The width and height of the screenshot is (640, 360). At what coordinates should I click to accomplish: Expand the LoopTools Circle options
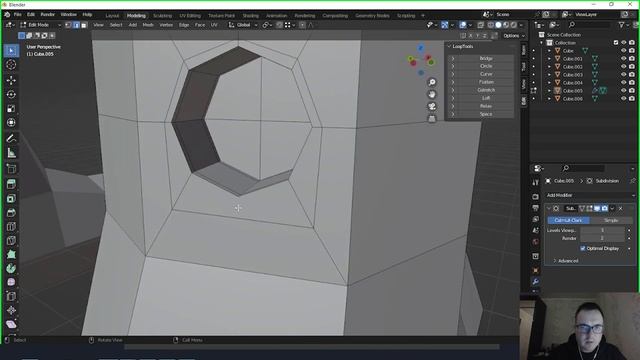453,66
